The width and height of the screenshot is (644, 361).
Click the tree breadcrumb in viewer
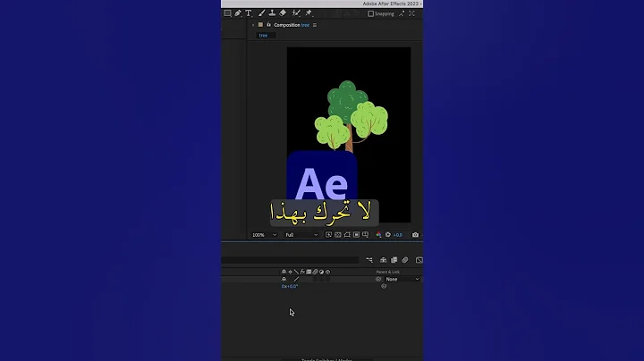[263, 36]
